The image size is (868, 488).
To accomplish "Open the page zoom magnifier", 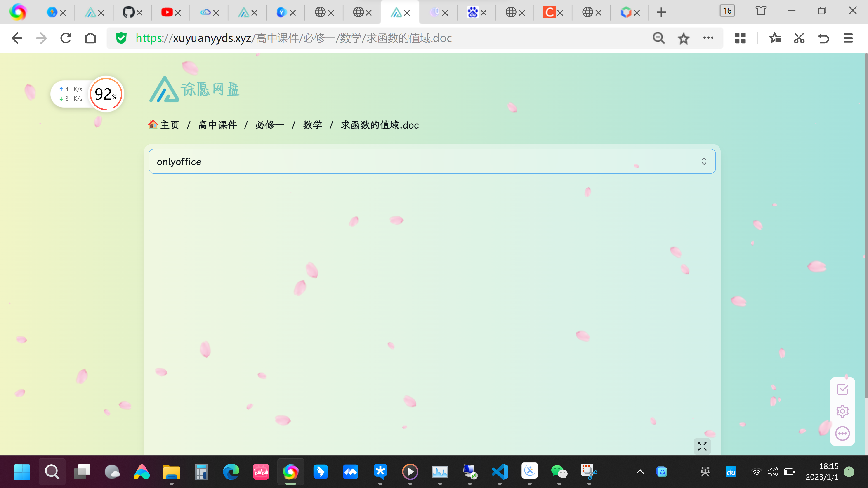I will pos(659,38).
